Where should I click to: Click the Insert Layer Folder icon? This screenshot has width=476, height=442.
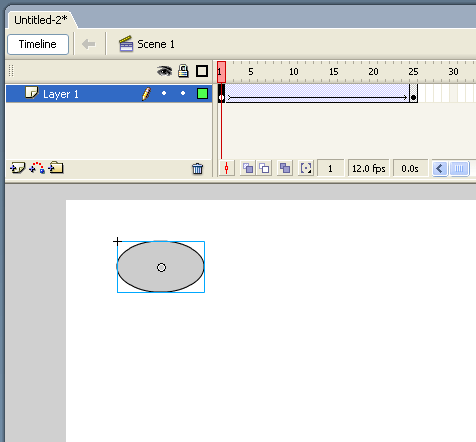tap(56, 167)
